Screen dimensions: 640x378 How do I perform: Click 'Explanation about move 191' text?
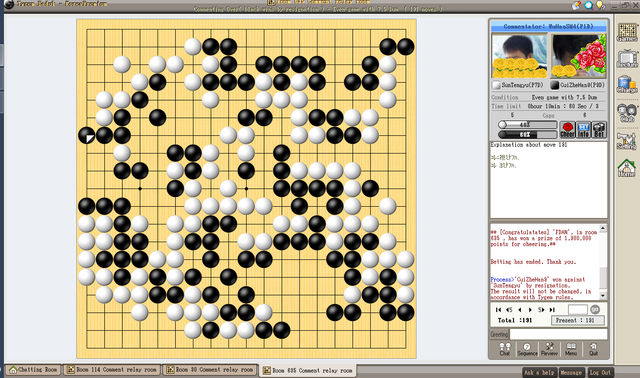pos(529,145)
